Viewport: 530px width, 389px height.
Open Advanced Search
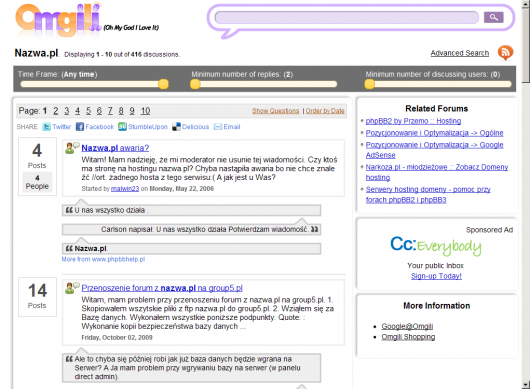460,53
